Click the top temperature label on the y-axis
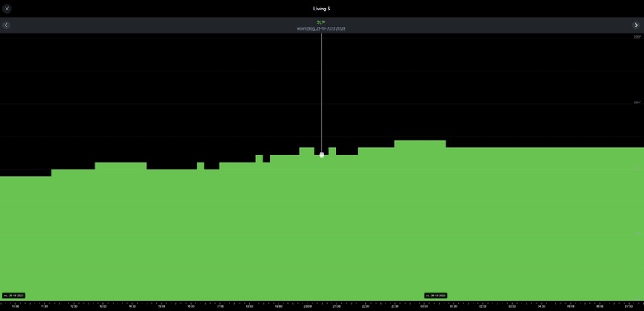644x311 pixels. tap(638, 37)
